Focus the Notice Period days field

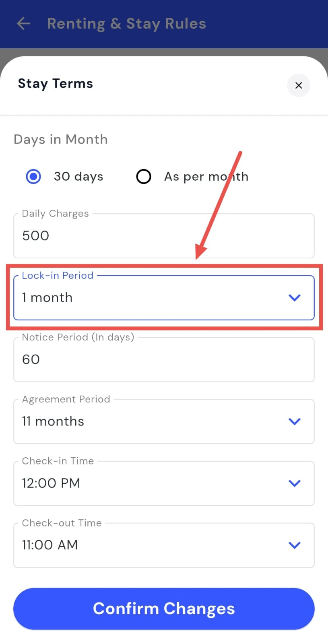(164, 359)
